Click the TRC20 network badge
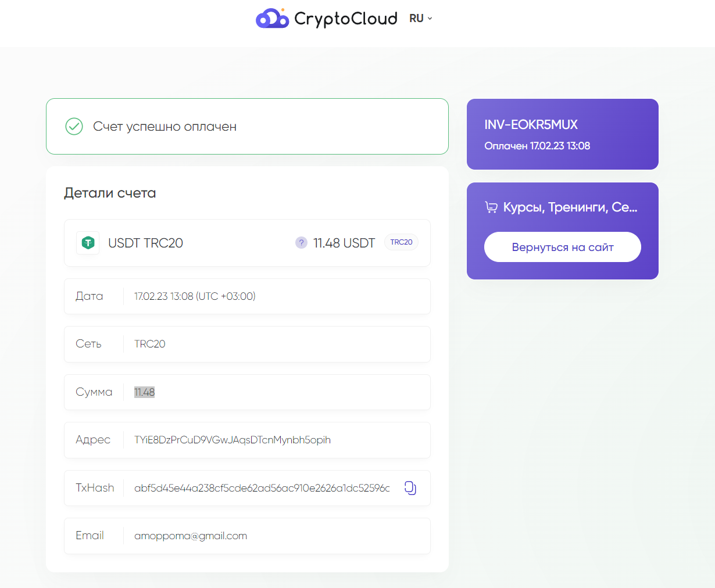Image resolution: width=715 pixels, height=588 pixels. coord(401,242)
